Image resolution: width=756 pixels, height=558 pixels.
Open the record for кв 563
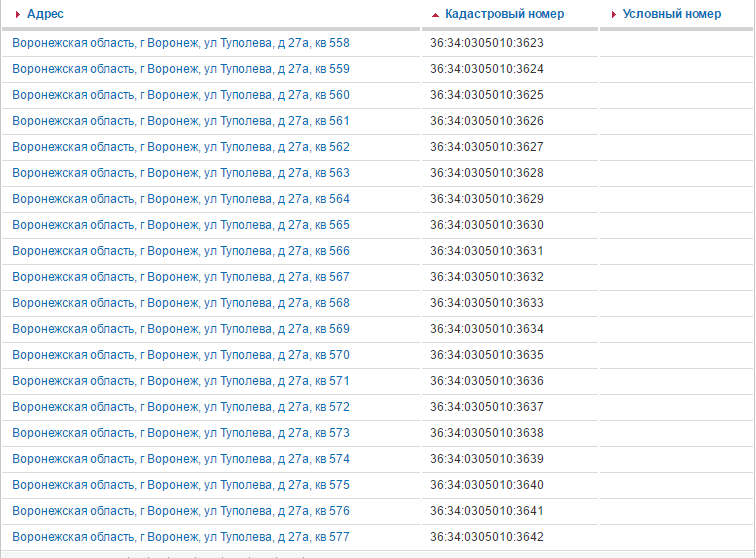point(181,173)
